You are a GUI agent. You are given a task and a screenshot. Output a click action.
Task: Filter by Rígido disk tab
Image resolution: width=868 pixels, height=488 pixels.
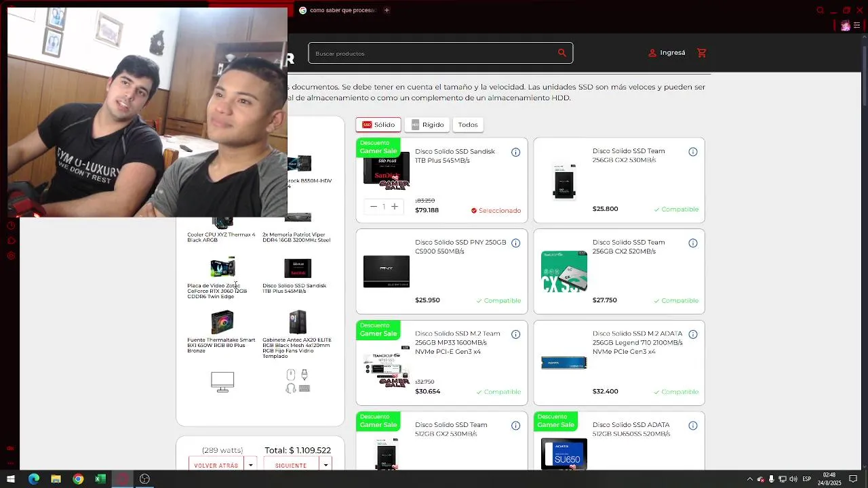427,125
